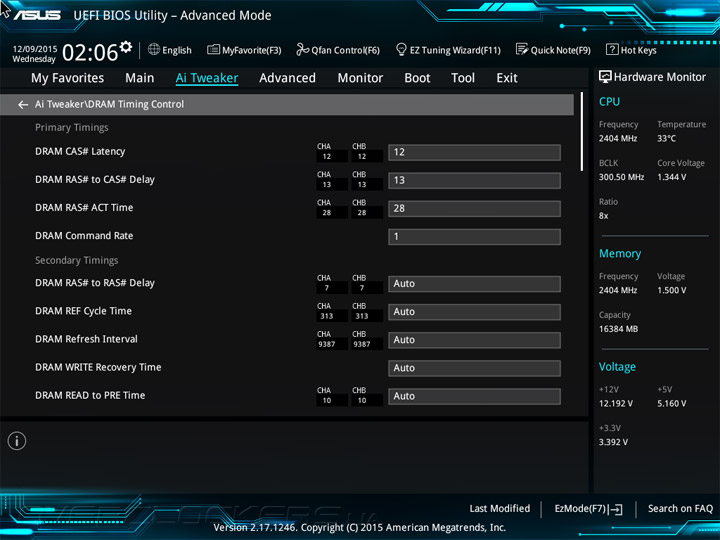Click the Quick Note notepad icon

click(522, 49)
